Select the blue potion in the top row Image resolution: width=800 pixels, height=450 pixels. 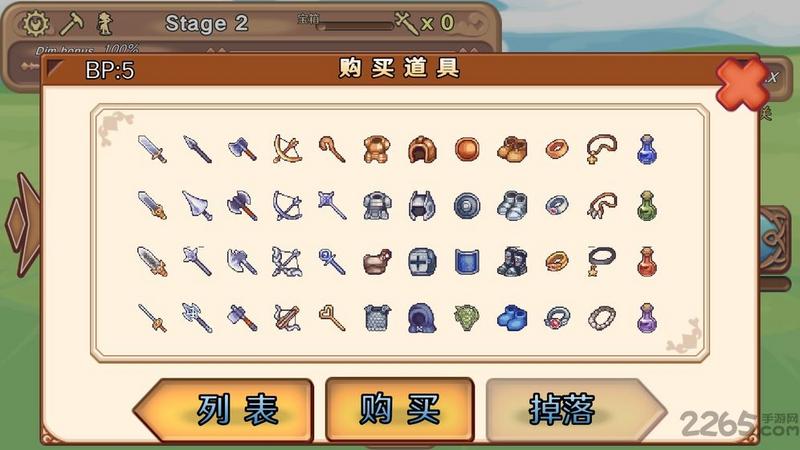tap(647, 149)
